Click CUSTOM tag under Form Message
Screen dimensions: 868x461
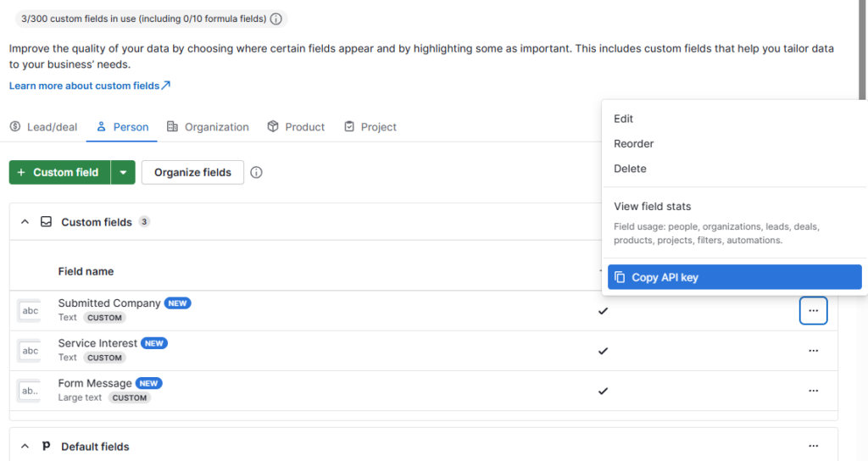pyautogui.click(x=130, y=397)
